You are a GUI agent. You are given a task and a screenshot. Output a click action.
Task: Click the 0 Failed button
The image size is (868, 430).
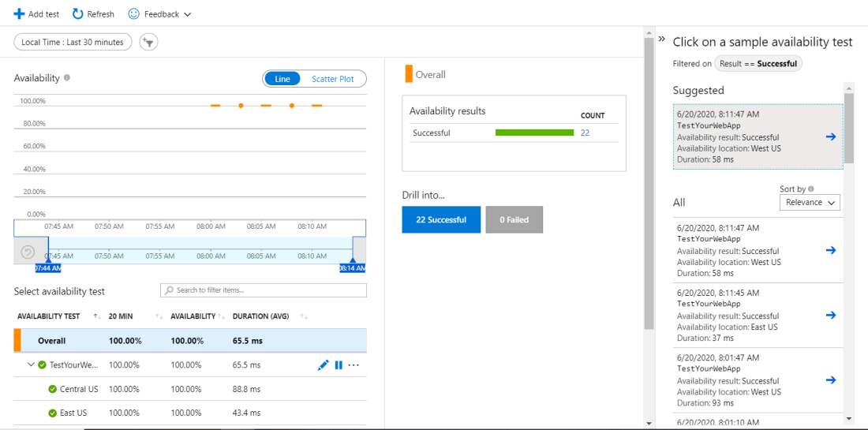[x=514, y=220]
